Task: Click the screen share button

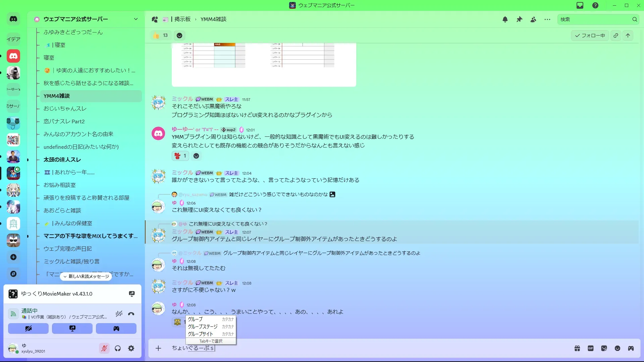Action: (72, 328)
